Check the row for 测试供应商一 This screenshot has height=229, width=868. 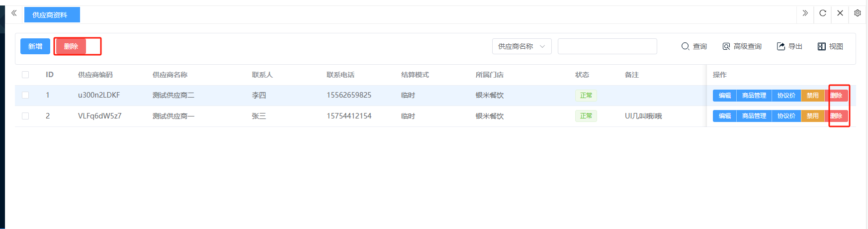pos(25,116)
